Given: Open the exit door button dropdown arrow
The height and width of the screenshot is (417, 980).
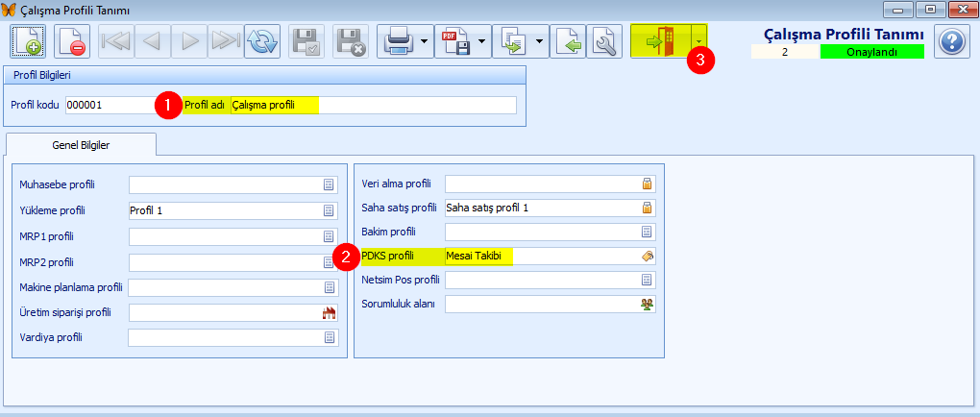Looking at the screenshot, I should point(699,41).
